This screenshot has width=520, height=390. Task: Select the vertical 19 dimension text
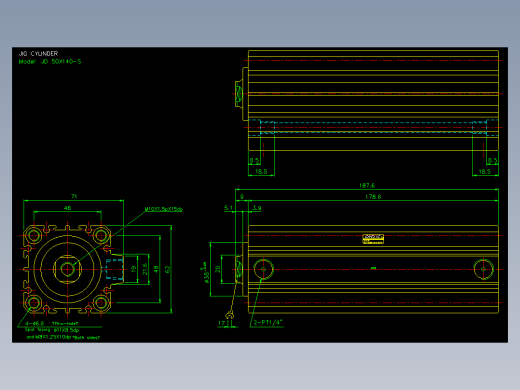tap(134, 269)
